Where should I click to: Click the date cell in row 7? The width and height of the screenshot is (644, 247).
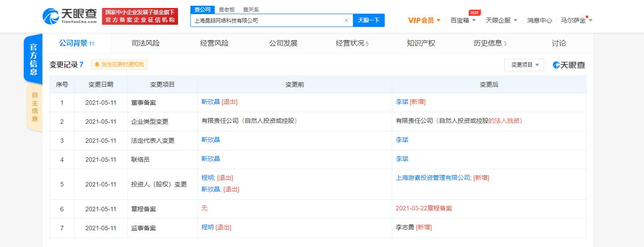coord(101,228)
